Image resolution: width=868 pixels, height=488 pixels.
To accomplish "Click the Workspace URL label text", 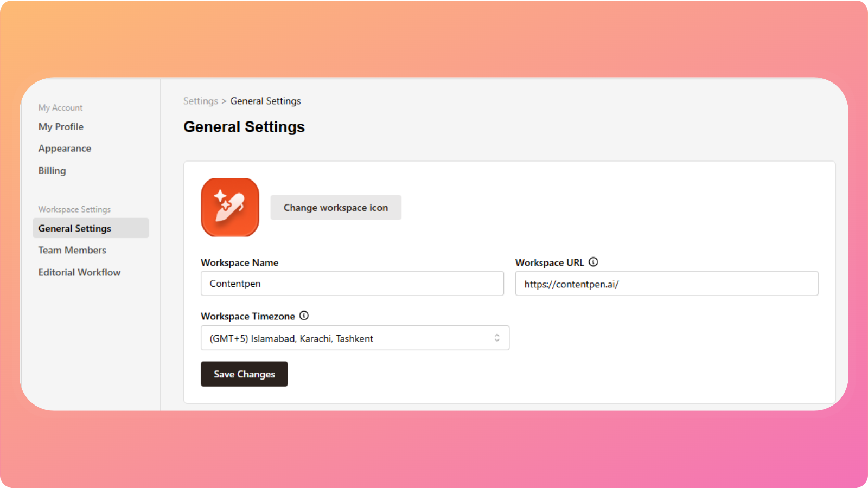I will (550, 262).
